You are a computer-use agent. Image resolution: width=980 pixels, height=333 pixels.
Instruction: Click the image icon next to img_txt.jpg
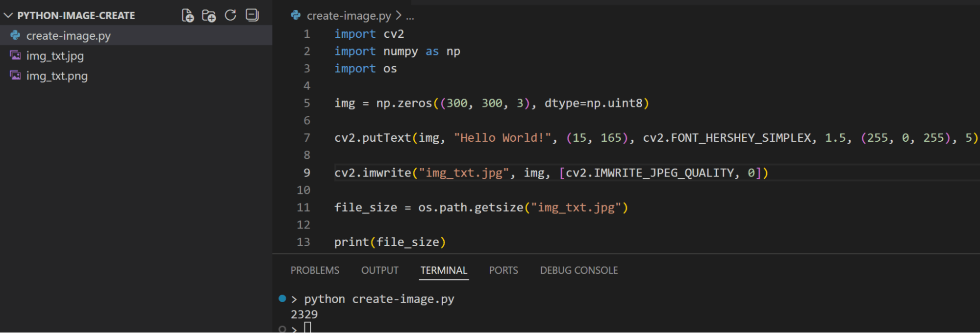coord(16,55)
